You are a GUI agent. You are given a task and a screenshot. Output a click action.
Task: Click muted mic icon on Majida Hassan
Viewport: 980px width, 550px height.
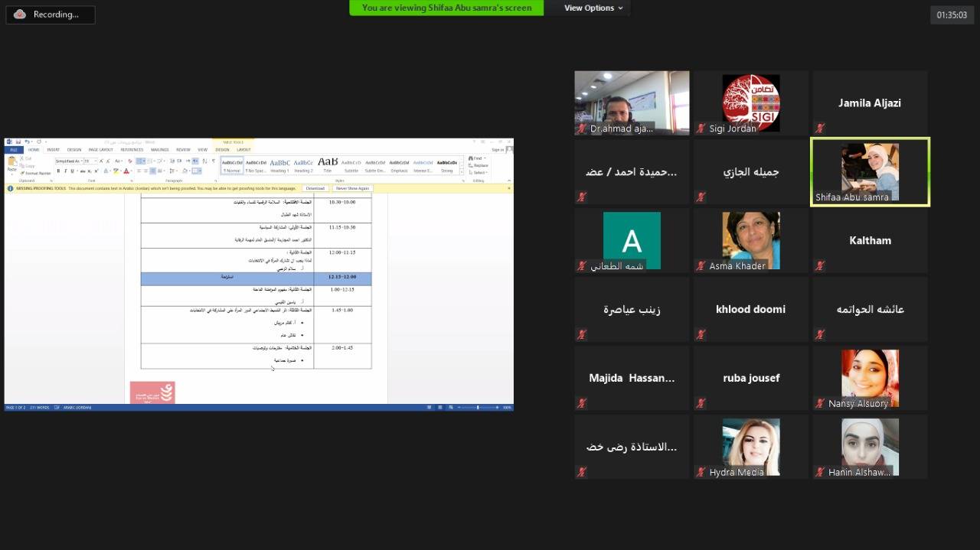(x=582, y=403)
